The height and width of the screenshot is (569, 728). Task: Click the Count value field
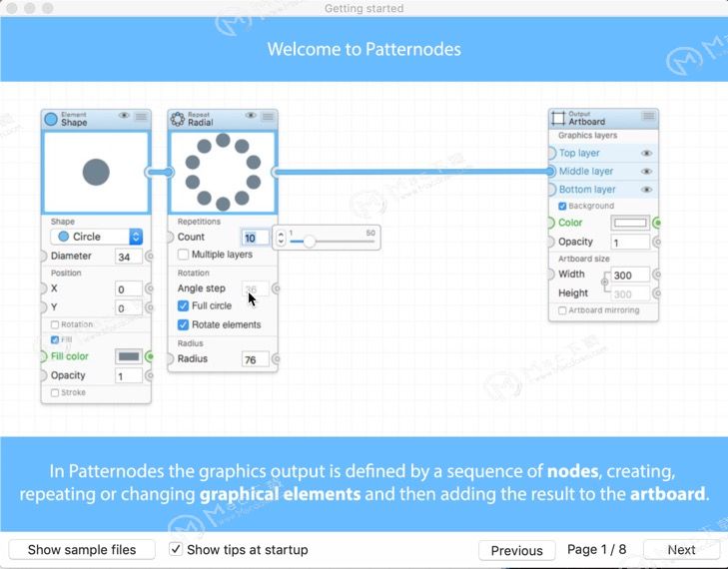(x=256, y=238)
